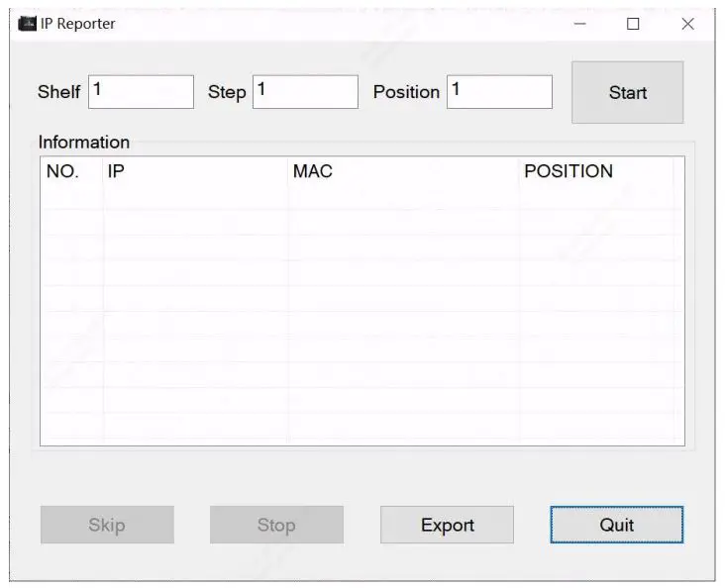Close the IP Reporter window
The width and height of the screenshot is (725, 588).
point(687,24)
